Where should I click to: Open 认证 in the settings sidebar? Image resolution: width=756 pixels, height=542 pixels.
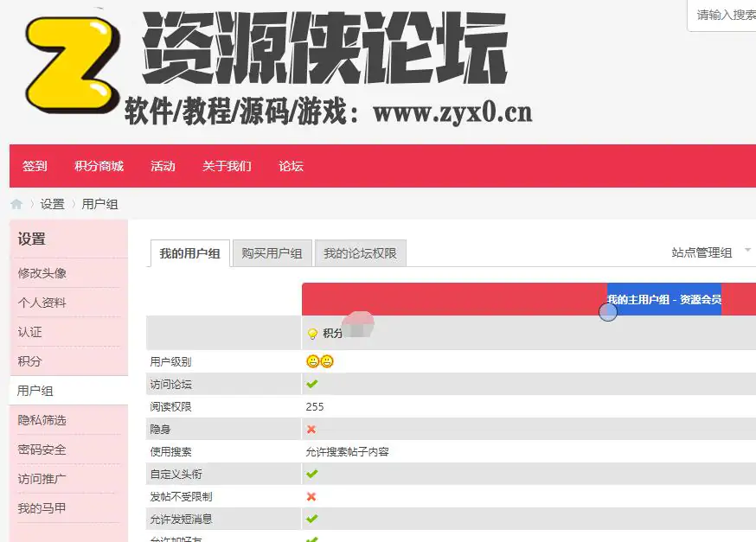tap(30, 332)
